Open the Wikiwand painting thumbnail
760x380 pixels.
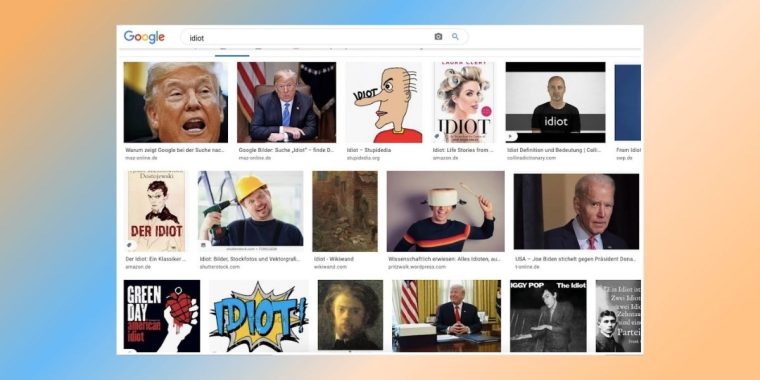click(345, 211)
